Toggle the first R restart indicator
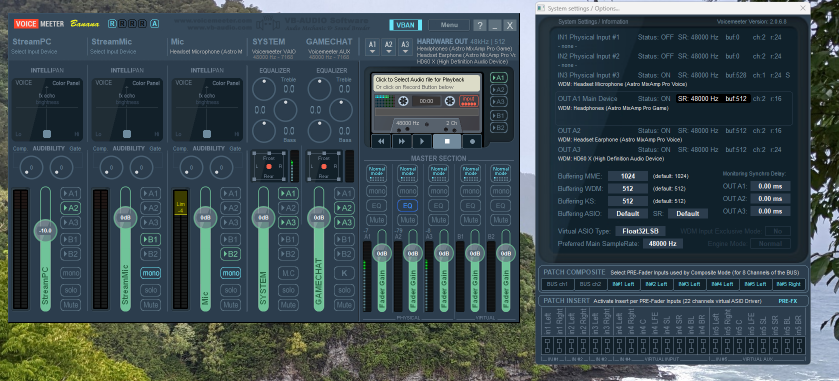Screen dimensions: 839x381 click(112, 24)
